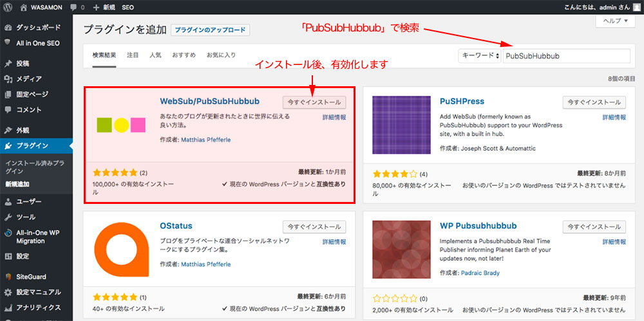Open ツール tools wrench icon
Image resolution: width=644 pixels, height=321 pixels.
[8, 217]
